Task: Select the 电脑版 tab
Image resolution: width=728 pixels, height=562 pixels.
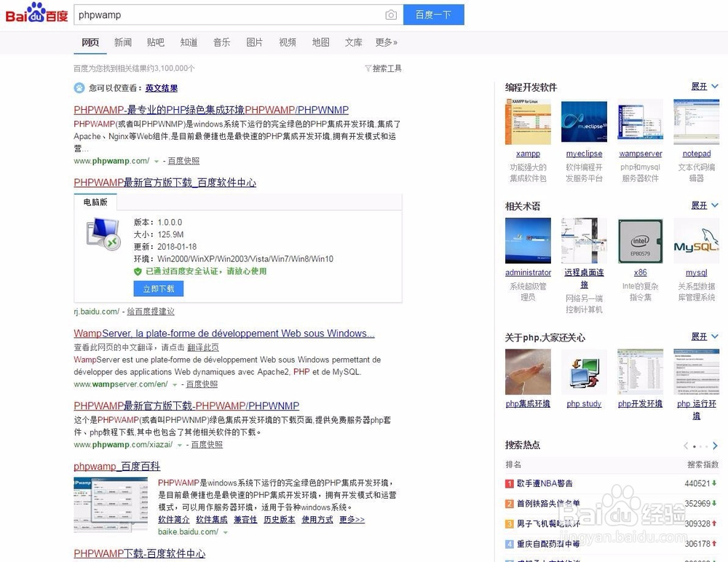Action: pos(95,202)
